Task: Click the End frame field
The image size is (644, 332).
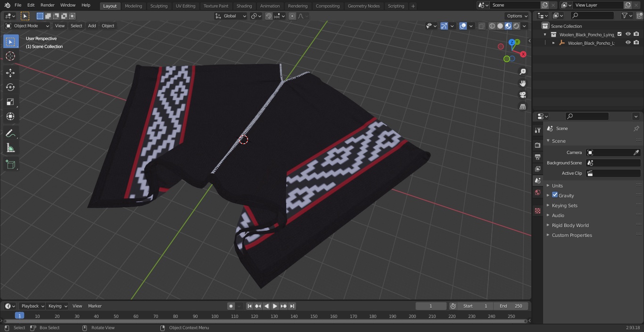Action: [x=511, y=306]
